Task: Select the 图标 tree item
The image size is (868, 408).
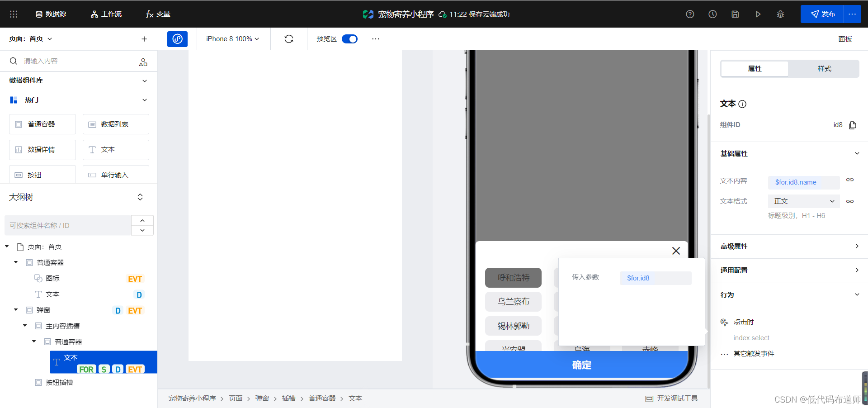Action: point(52,278)
